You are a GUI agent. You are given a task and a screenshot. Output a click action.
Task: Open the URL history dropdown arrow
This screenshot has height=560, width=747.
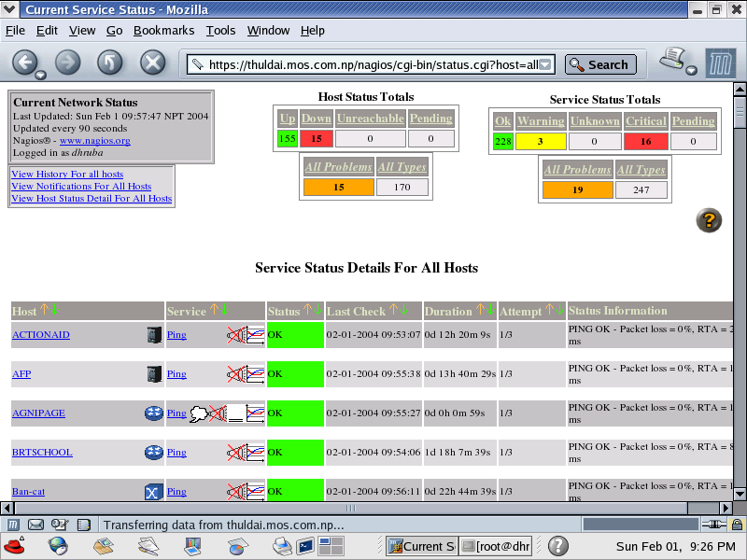[x=545, y=64]
